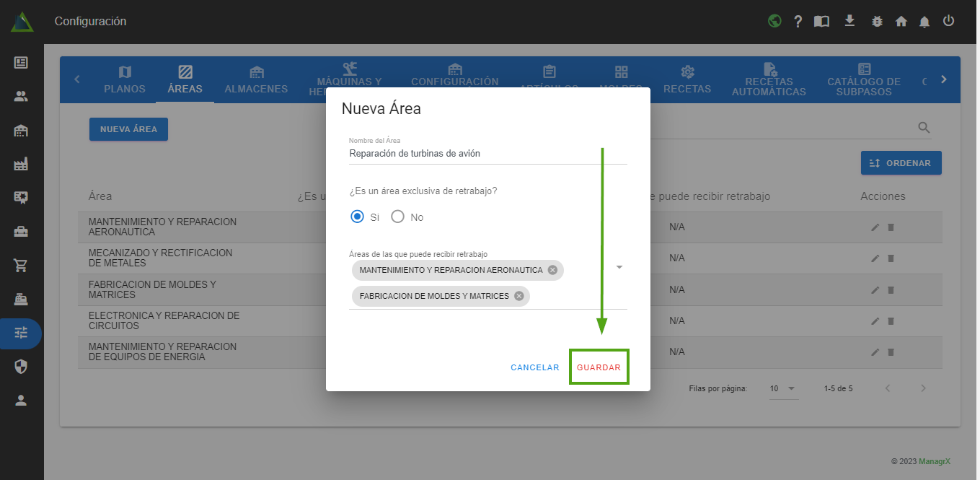Switch to the Almacenes tab
This screenshot has height=480, width=980.
pyautogui.click(x=256, y=80)
